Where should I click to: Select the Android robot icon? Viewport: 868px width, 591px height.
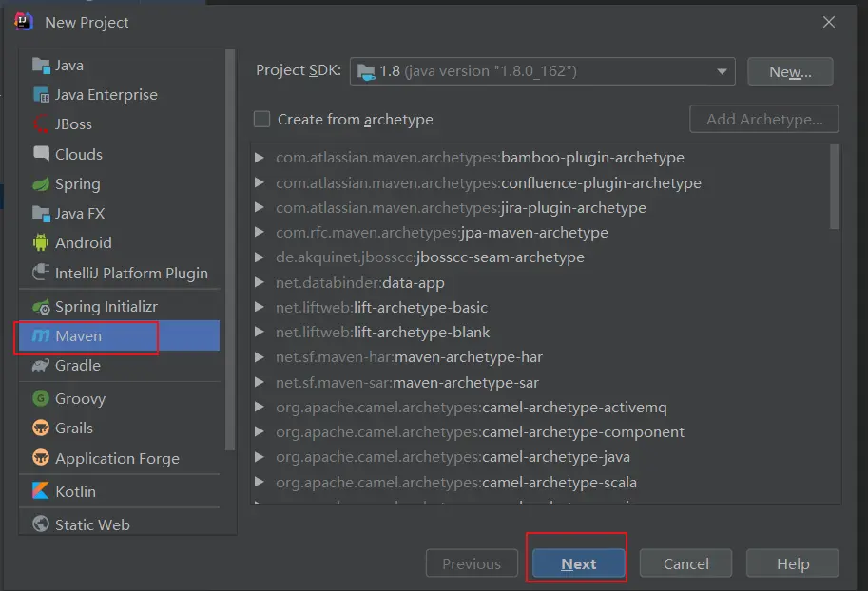click(41, 243)
